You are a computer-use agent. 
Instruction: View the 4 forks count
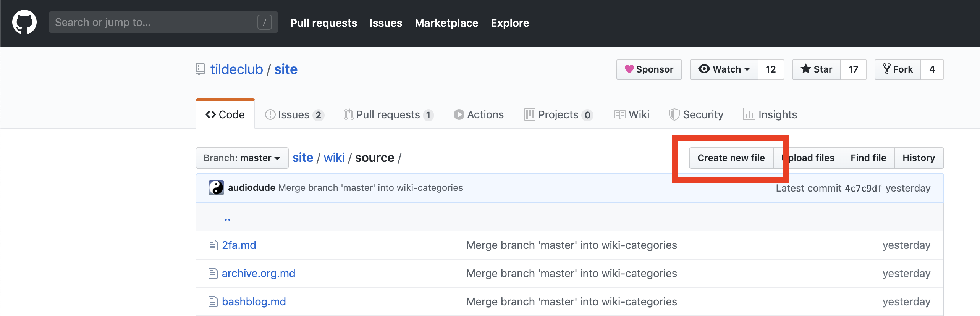pos(932,69)
